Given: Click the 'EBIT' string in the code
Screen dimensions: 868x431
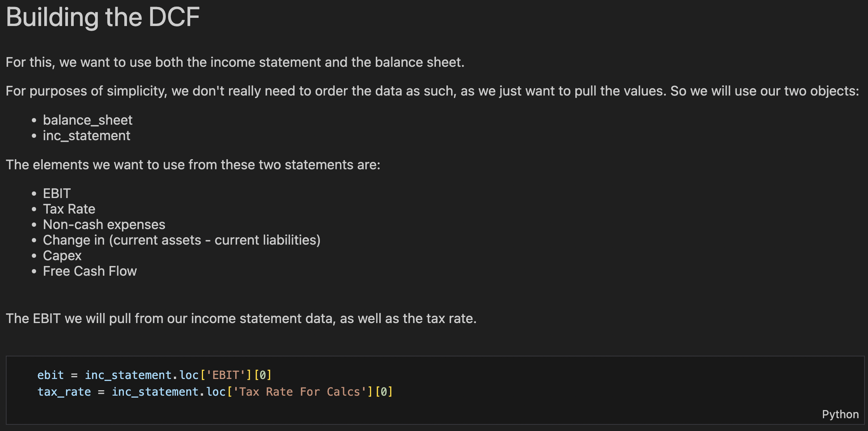Looking at the screenshot, I should [226, 375].
